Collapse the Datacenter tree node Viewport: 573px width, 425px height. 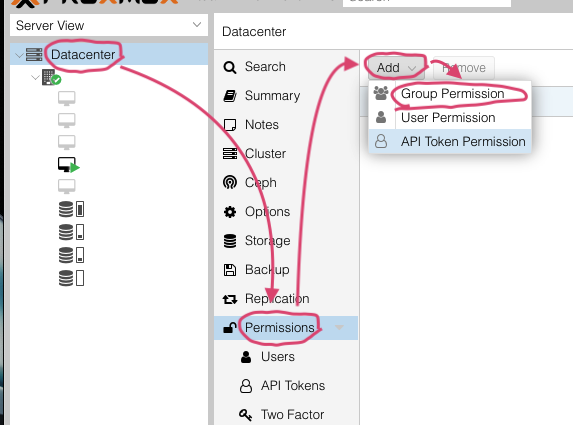19,56
